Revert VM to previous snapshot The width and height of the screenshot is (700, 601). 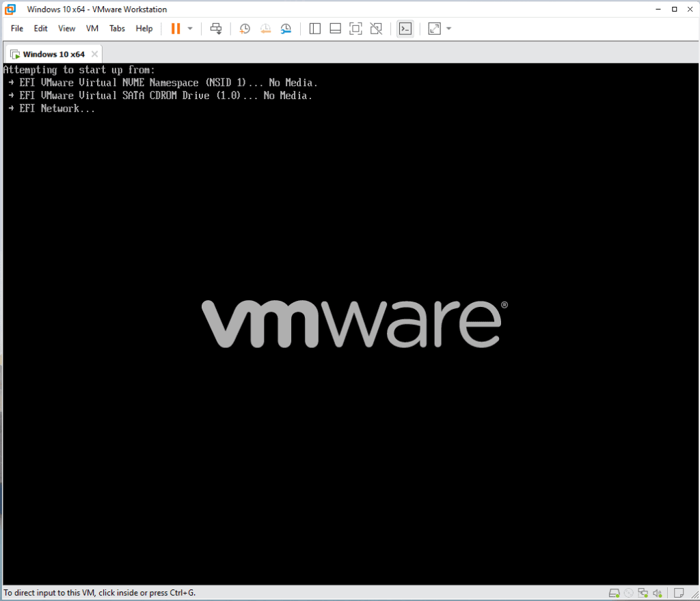[x=265, y=29]
